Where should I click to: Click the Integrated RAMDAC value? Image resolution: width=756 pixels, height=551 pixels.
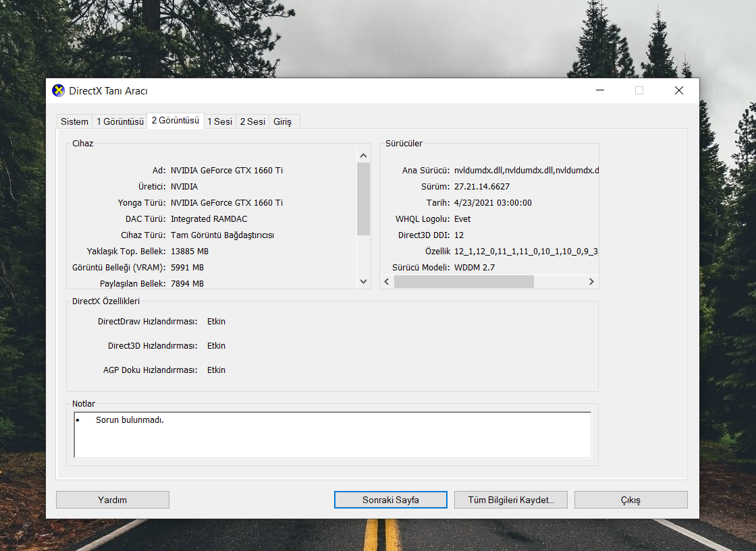209,219
